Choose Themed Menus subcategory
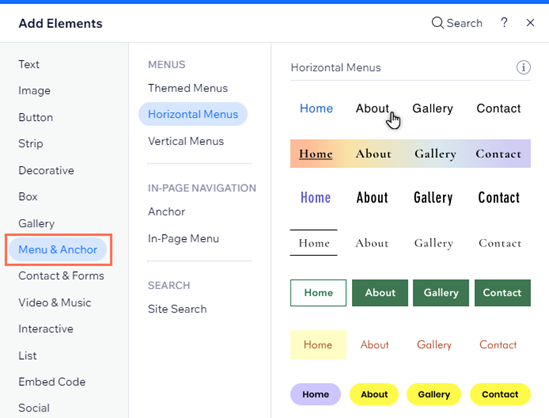 pos(188,88)
